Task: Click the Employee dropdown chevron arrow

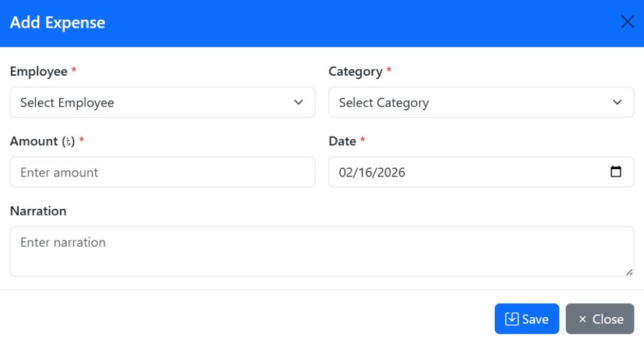Action: point(298,103)
